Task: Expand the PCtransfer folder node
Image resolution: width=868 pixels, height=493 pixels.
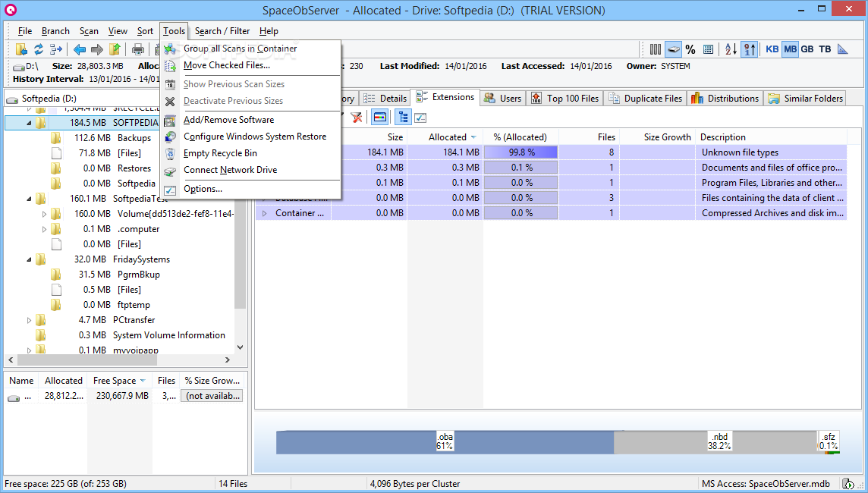Action: 29,320
